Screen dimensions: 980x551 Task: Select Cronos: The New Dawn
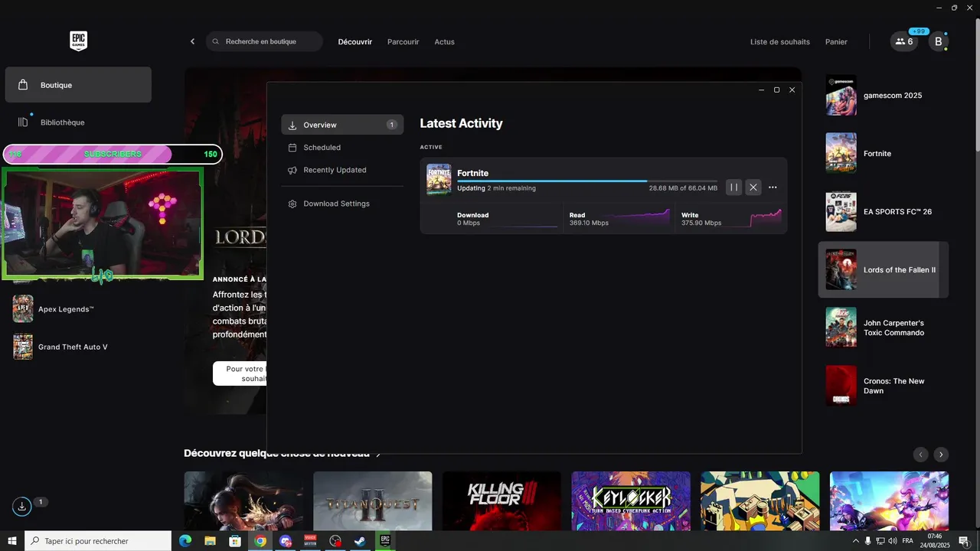point(884,386)
